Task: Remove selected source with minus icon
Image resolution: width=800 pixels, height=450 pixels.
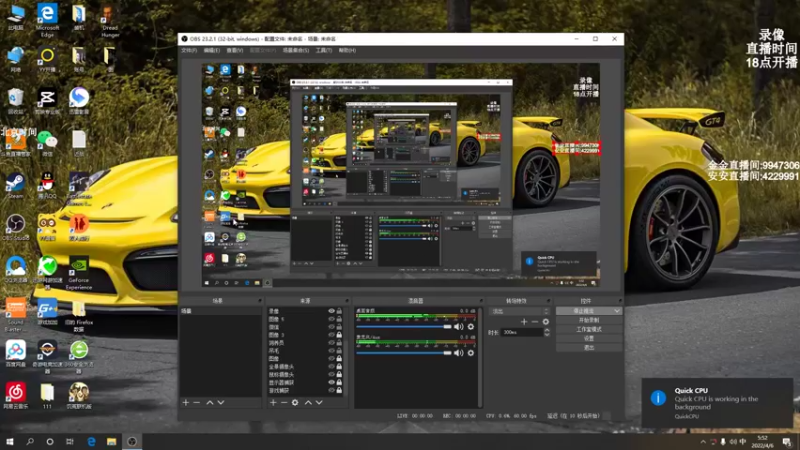Action: [x=283, y=402]
